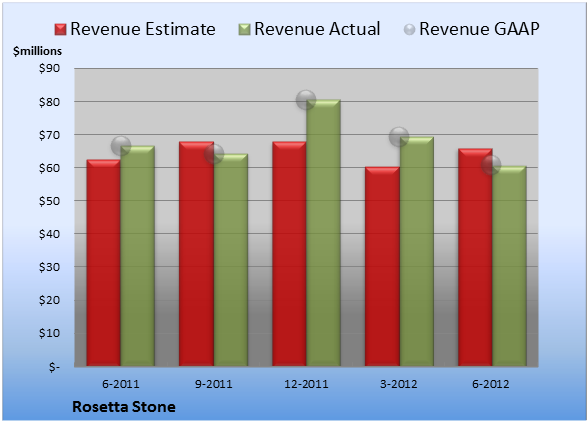Click the 3-2012 x-axis label
The width and height of the screenshot is (588, 422).
coord(399,384)
